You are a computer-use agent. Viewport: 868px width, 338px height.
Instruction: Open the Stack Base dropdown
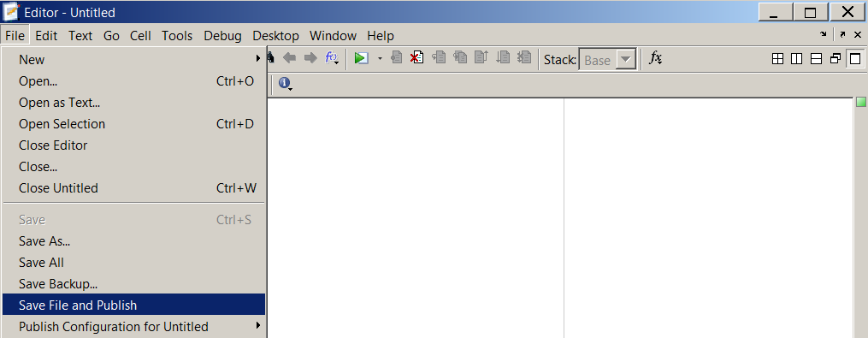click(608, 60)
